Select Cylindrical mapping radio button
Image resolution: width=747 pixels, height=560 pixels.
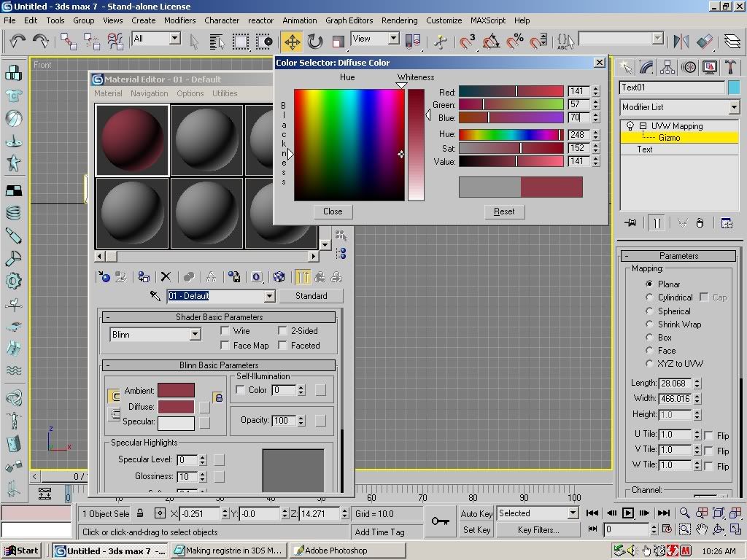[x=649, y=297]
